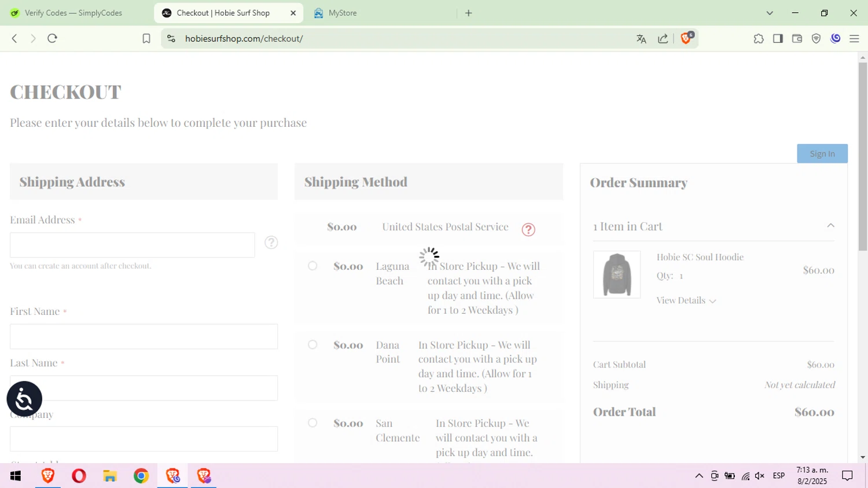Screen dimensions: 868x488
Task: Click the Company input field
Action: pyautogui.click(x=144, y=439)
